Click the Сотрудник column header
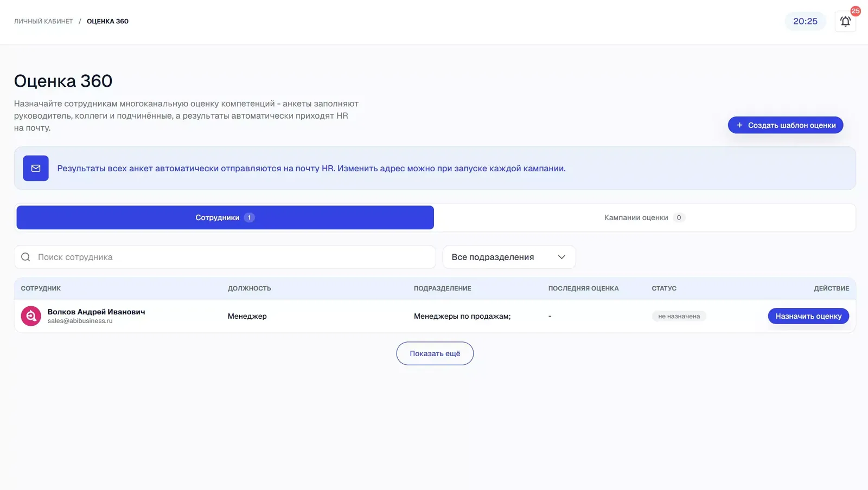The image size is (868, 490). click(41, 288)
